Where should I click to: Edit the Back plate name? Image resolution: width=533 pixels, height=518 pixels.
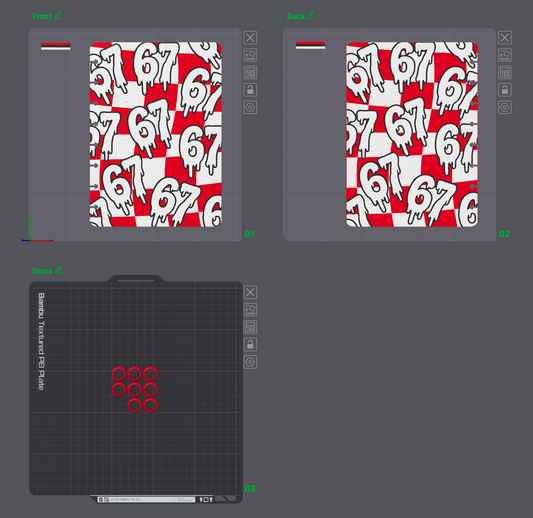(311, 16)
